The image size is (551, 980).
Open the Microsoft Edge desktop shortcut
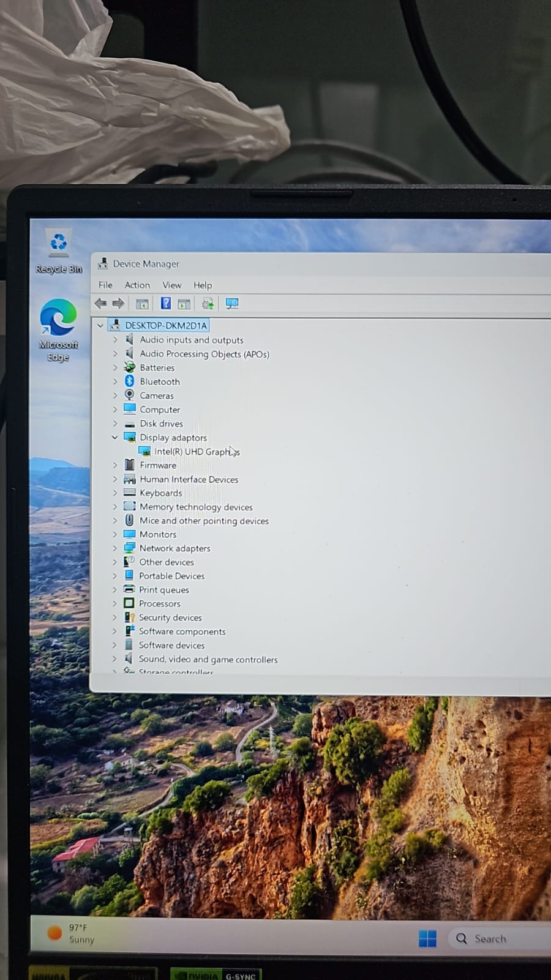tap(59, 331)
